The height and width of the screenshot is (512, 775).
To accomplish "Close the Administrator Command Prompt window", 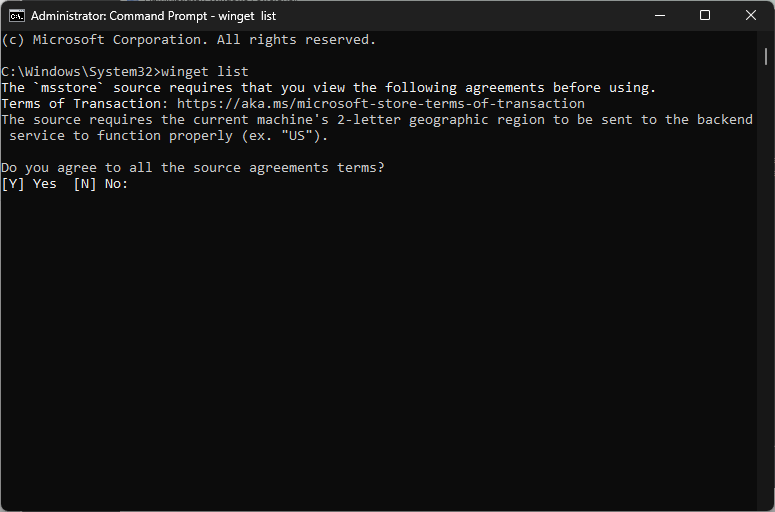I will 751,16.
